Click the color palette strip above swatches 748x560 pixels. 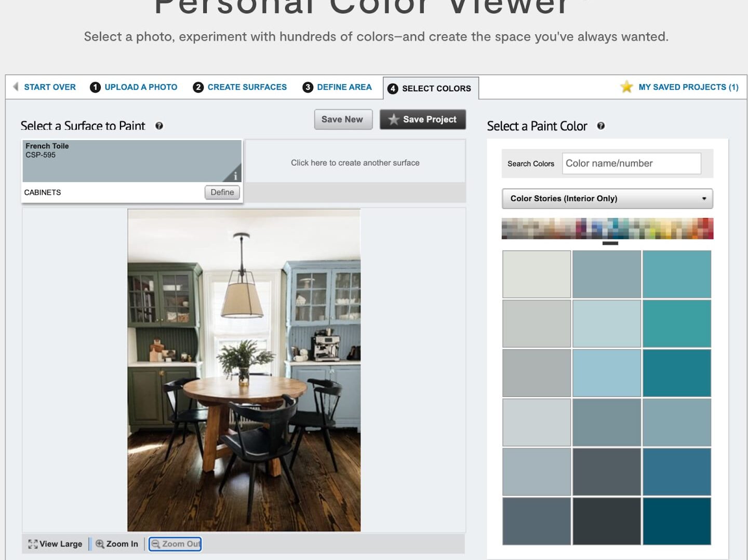pos(607,228)
